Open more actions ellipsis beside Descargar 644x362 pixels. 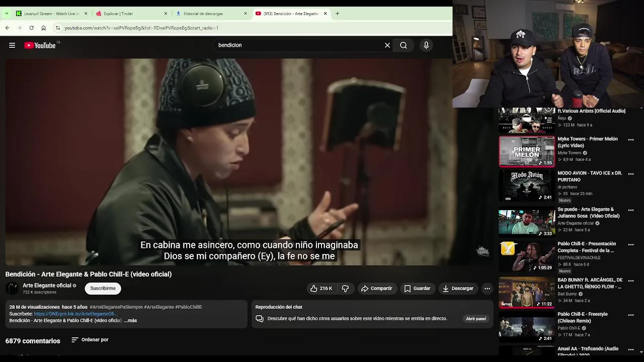(x=487, y=289)
